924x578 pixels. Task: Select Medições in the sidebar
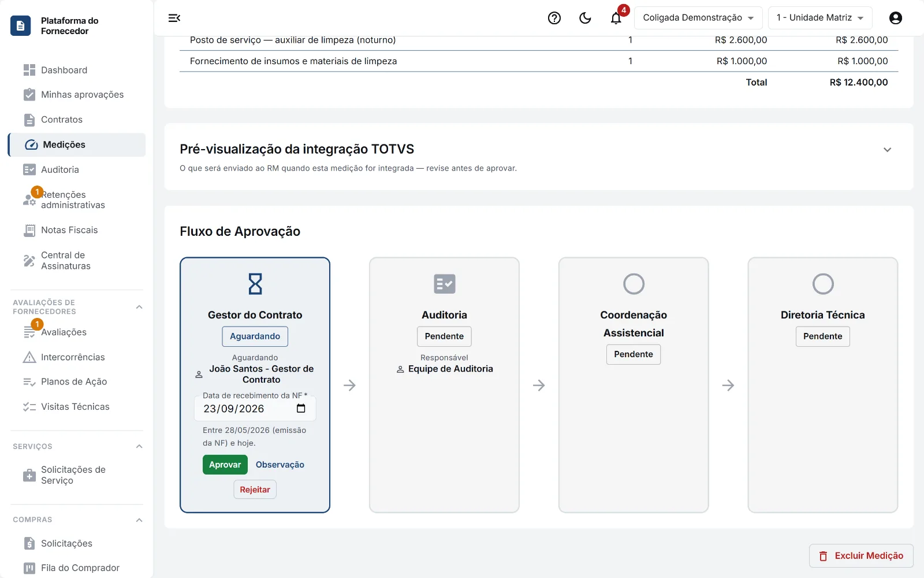pyautogui.click(x=77, y=144)
